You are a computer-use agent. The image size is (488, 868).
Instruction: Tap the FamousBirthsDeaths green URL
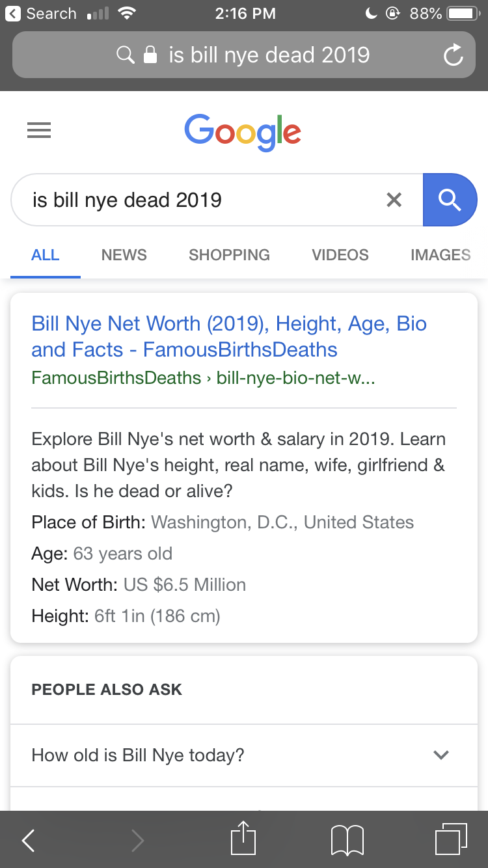pyautogui.click(x=202, y=378)
